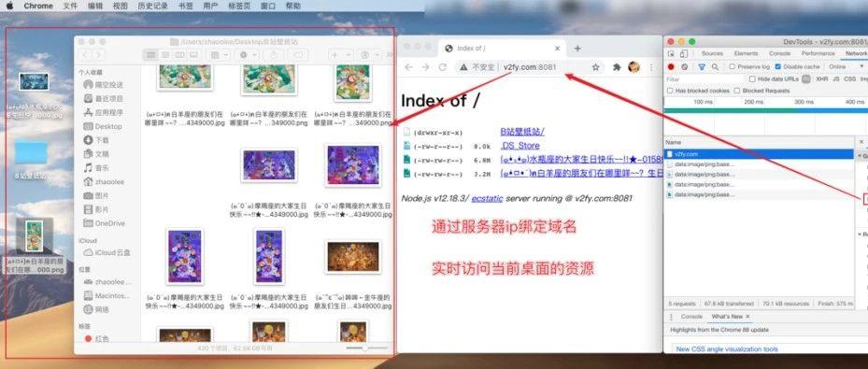Reload the v2fy.com page

click(x=442, y=67)
